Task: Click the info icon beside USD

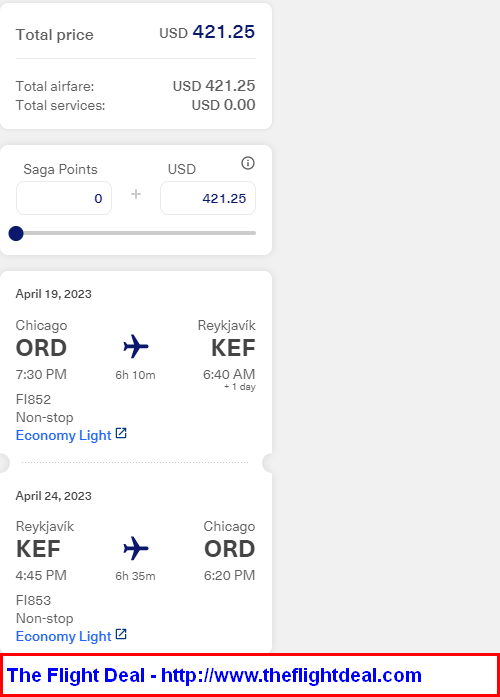Action: [x=248, y=163]
